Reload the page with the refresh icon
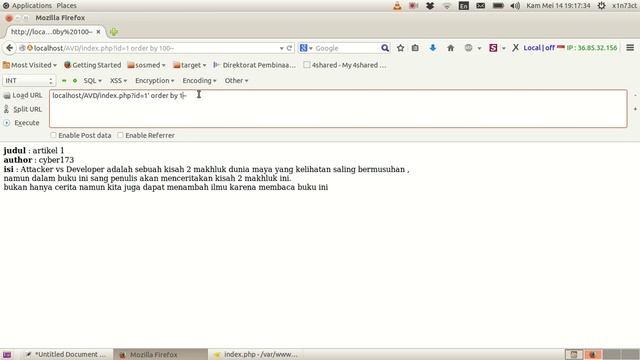640x360 pixels. 289,48
